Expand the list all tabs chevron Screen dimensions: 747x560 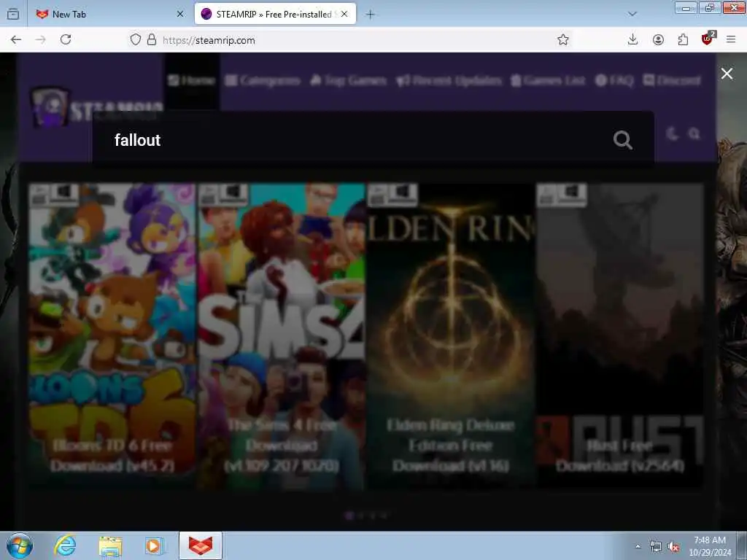click(632, 14)
